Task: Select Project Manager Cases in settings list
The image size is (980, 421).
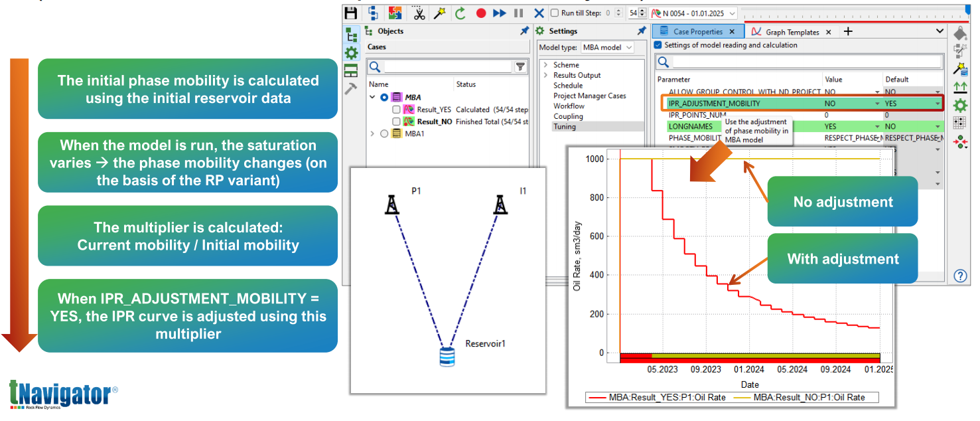Action: (x=590, y=96)
